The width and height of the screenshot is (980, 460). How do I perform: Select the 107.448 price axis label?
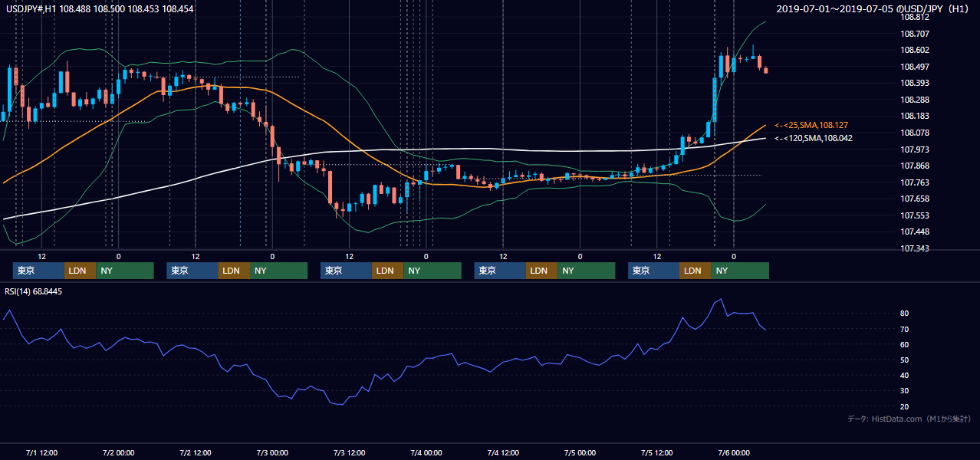915,232
